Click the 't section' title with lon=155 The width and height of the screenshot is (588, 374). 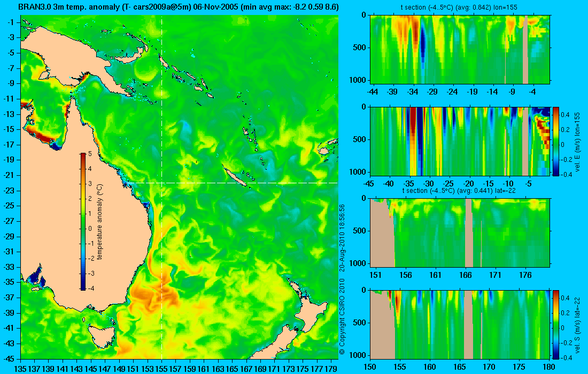[x=460, y=7]
